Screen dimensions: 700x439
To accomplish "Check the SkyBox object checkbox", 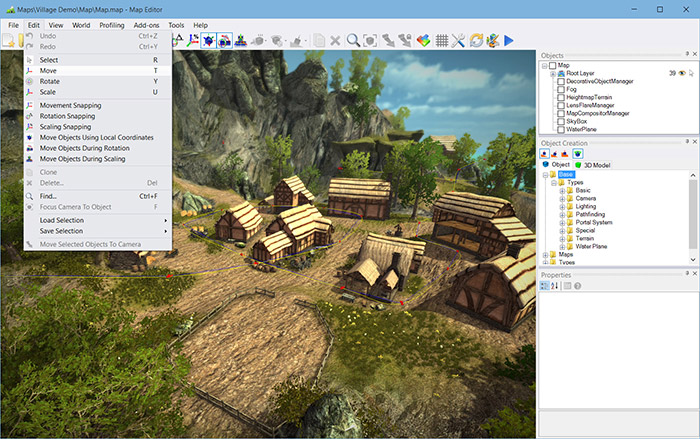I will tap(561, 121).
